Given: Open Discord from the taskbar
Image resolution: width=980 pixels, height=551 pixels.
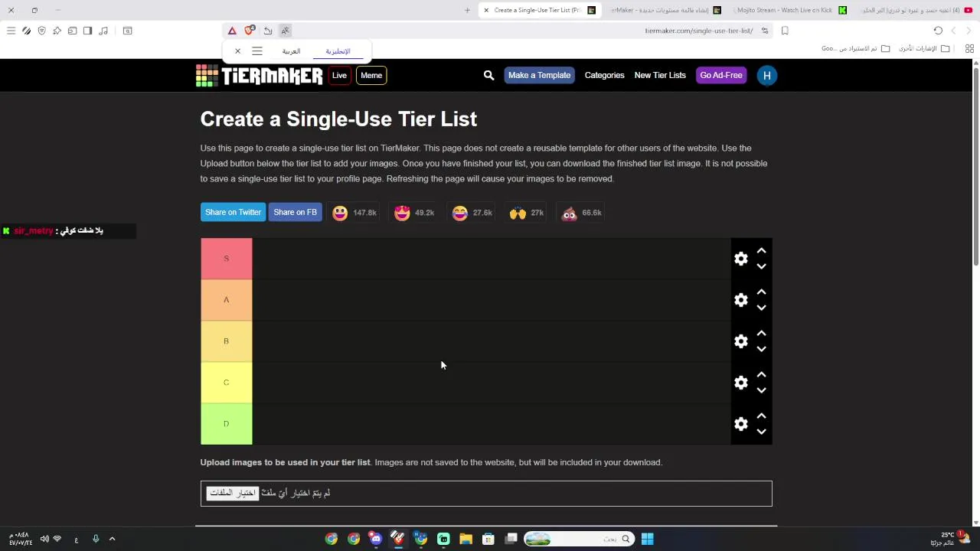Looking at the screenshot, I should (375, 539).
